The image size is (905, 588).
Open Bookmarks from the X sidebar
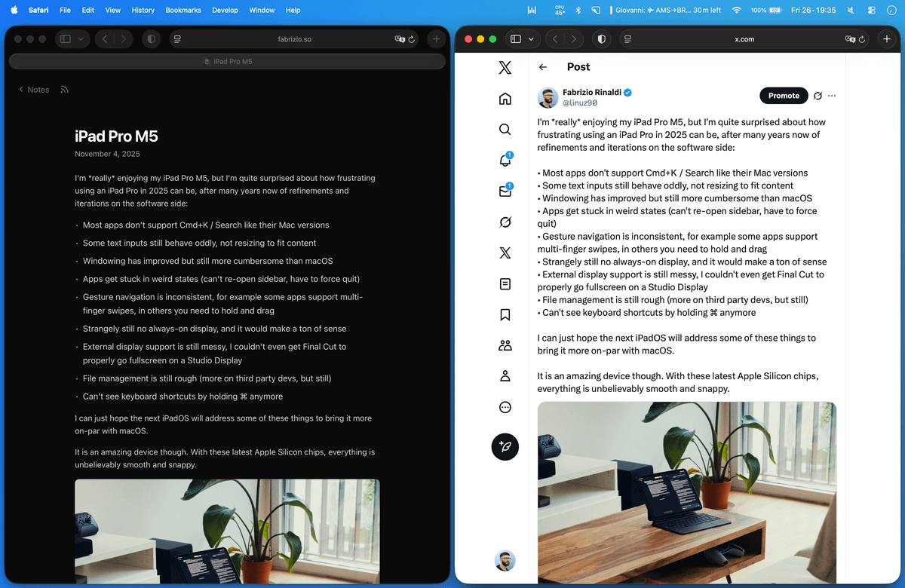(x=505, y=314)
